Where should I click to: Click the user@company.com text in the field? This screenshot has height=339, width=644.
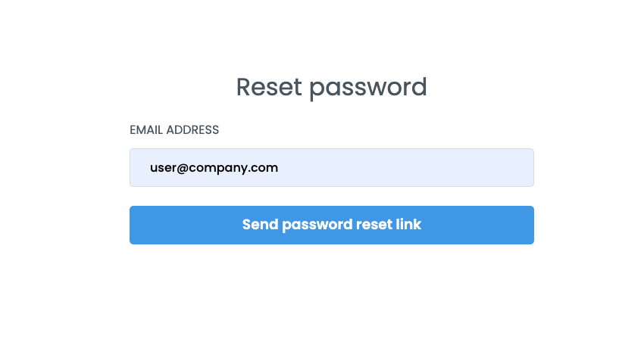pyautogui.click(x=214, y=168)
